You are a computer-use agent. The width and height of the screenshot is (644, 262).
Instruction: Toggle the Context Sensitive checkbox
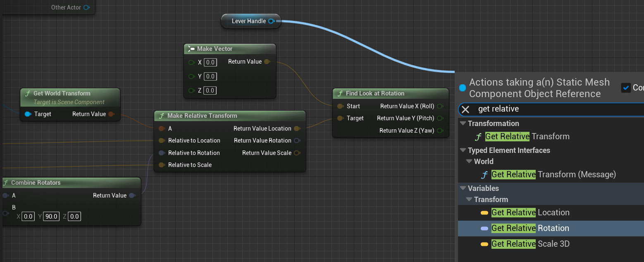tap(626, 88)
